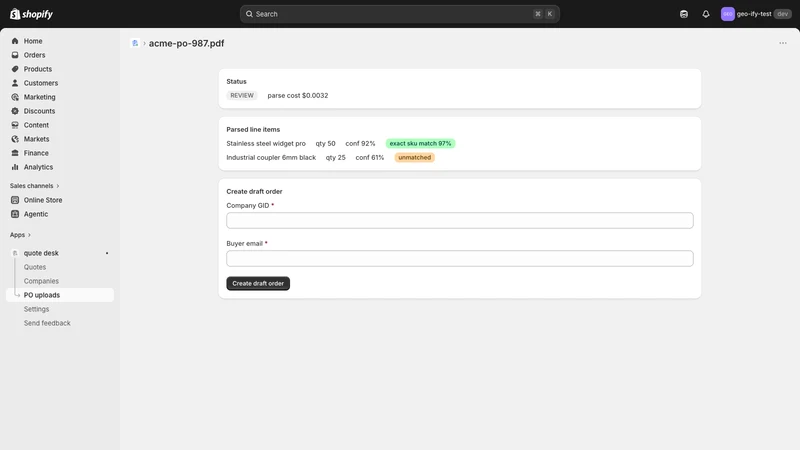Click the Analytics bar chart icon
Screen dimensions: 800x450
[x=15, y=167]
